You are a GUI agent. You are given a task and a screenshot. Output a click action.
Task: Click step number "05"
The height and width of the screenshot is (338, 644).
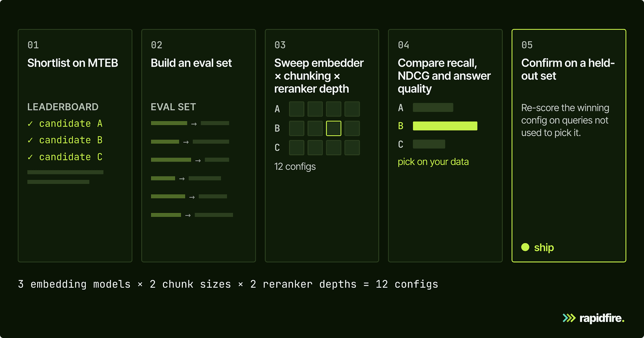tap(527, 45)
